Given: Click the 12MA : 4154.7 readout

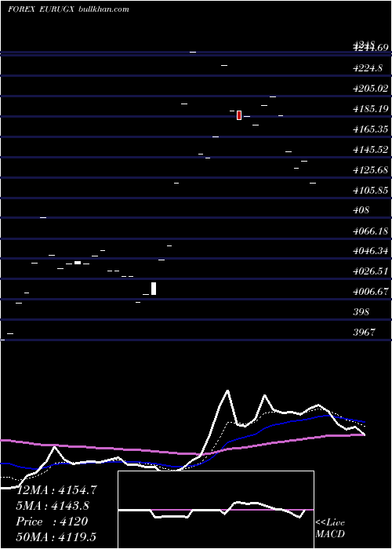Looking at the screenshot, I should pos(57,490).
